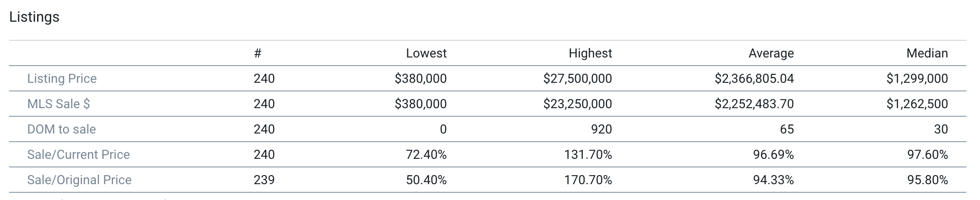Open the Sale/Original Price row label
This screenshot has height=200, width=980.
79,180
